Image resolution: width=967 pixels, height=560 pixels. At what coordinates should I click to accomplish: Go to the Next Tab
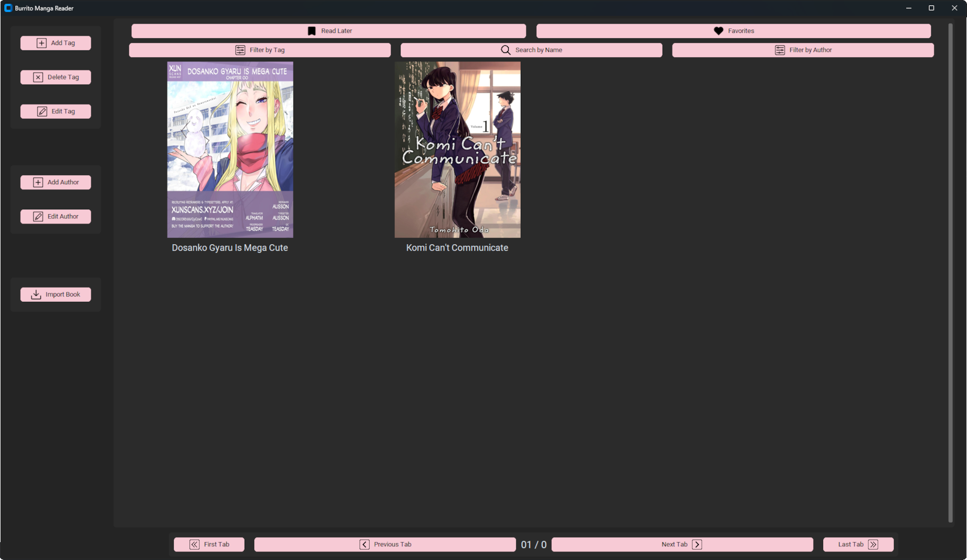(x=682, y=544)
